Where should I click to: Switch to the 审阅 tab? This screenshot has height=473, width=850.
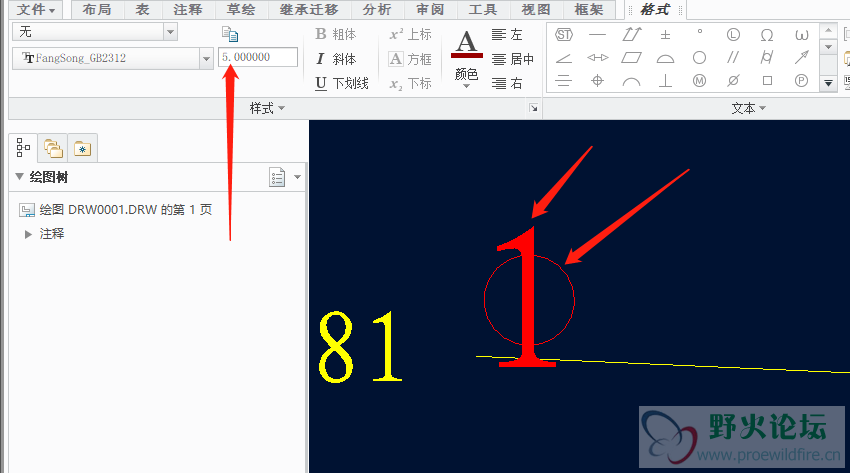point(430,10)
